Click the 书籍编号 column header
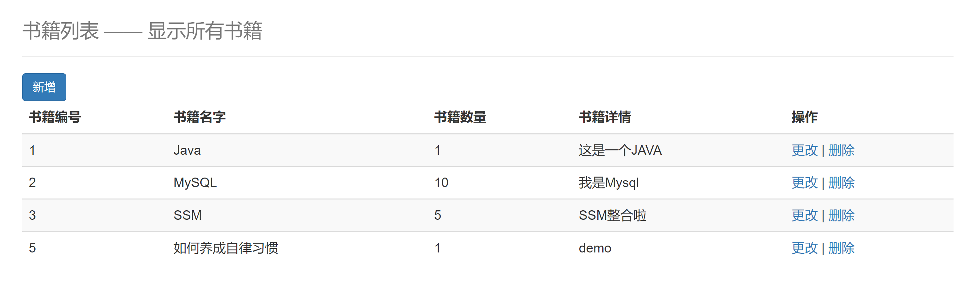The width and height of the screenshot is (980, 294). pos(55,117)
